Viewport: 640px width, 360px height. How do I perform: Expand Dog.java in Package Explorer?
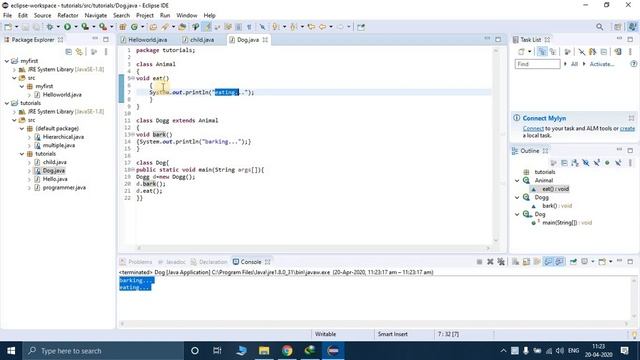29,171
